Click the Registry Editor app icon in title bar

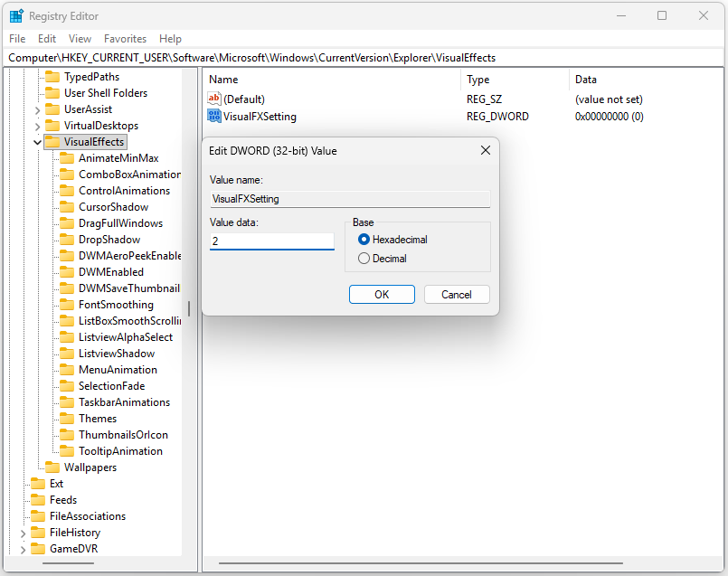[16, 15]
